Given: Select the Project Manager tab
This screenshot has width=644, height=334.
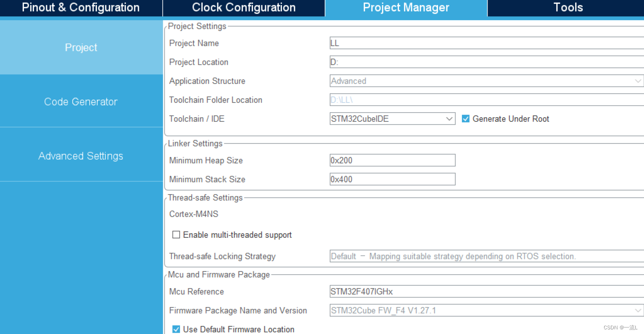Looking at the screenshot, I should point(406,8).
